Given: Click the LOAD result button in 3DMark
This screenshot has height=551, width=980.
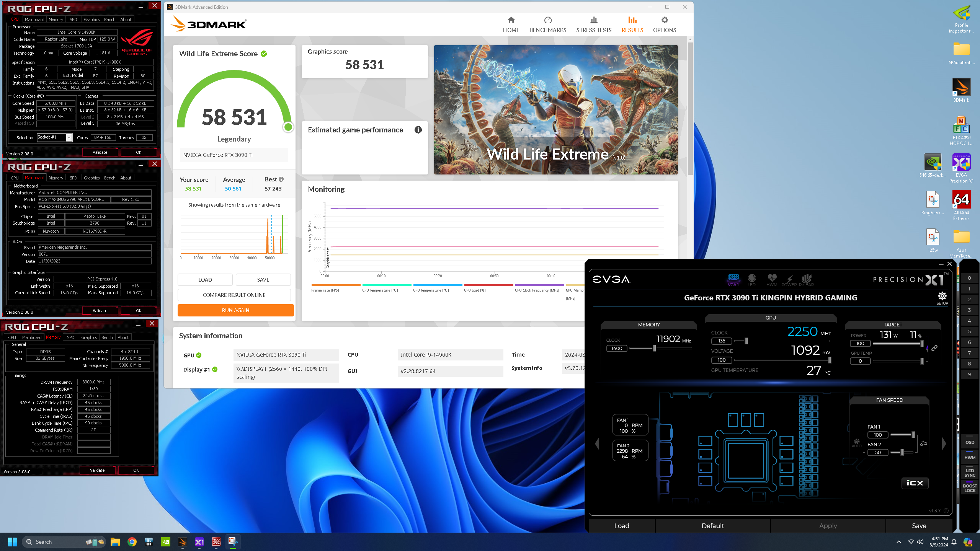Looking at the screenshot, I should coord(205,280).
